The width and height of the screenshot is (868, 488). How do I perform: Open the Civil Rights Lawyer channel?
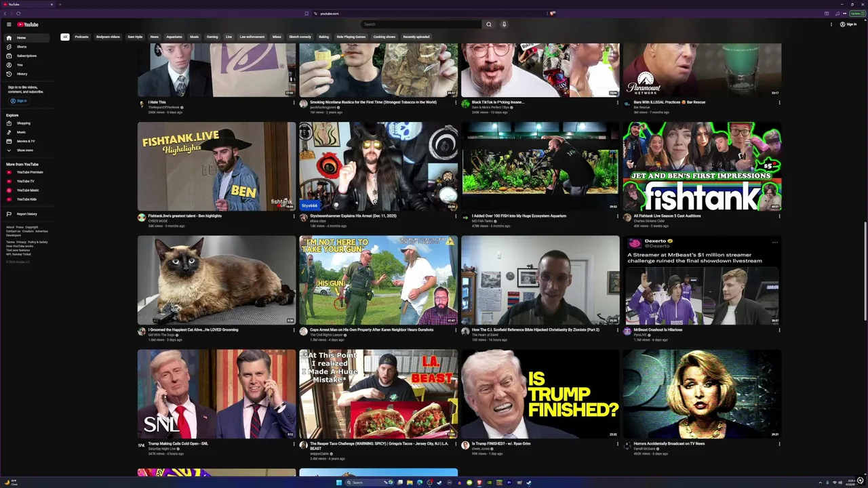[x=326, y=335]
